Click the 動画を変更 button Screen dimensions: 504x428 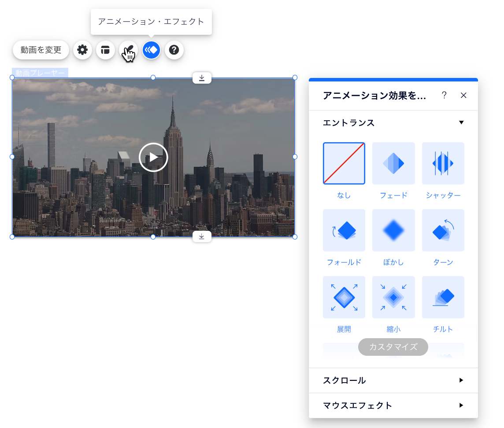pyautogui.click(x=41, y=50)
